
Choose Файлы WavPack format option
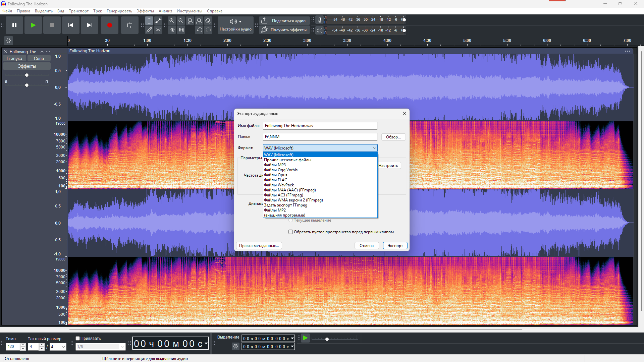click(x=320, y=185)
